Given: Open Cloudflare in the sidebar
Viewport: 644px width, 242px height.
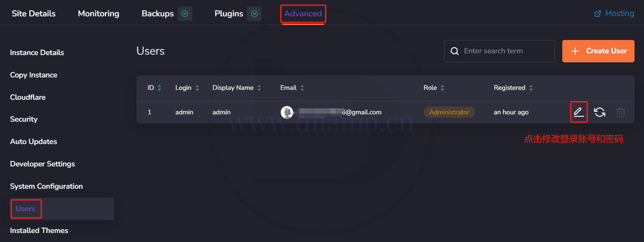Looking at the screenshot, I should (x=28, y=97).
